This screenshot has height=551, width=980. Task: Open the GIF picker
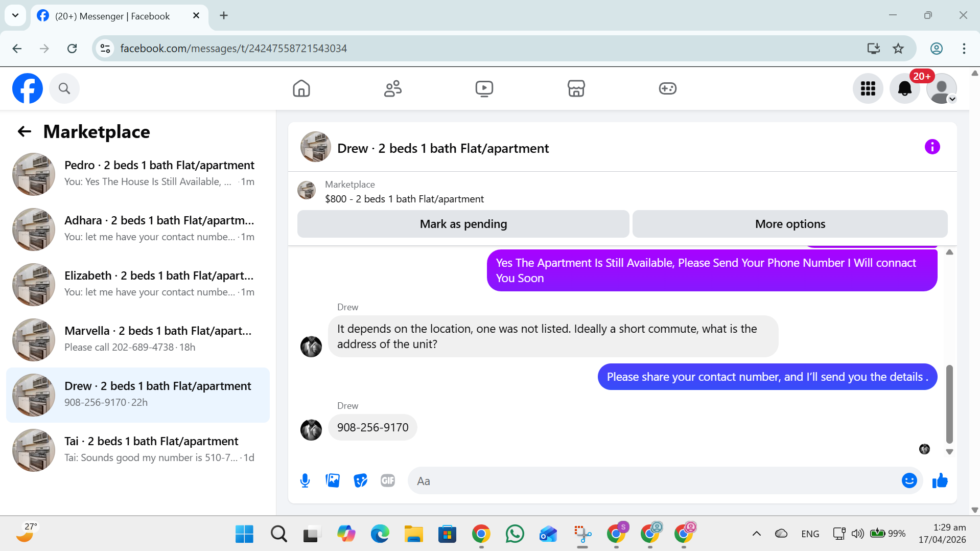click(388, 480)
